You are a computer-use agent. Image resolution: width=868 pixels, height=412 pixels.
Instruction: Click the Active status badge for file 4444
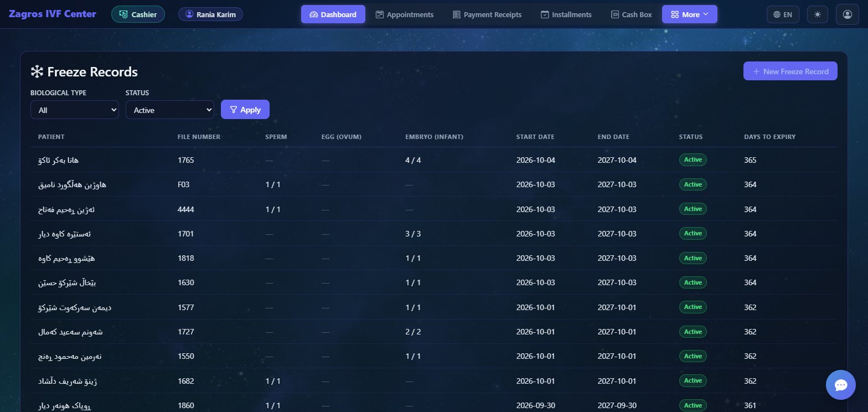pos(693,209)
